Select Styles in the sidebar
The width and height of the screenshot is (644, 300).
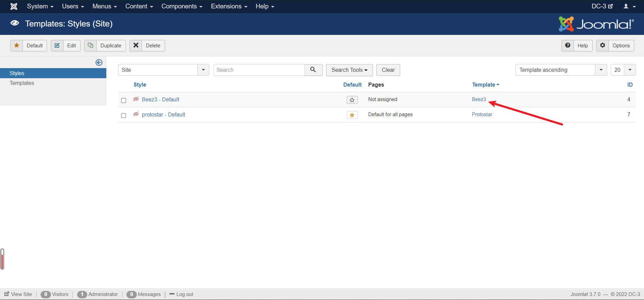(x=53, y=73)
